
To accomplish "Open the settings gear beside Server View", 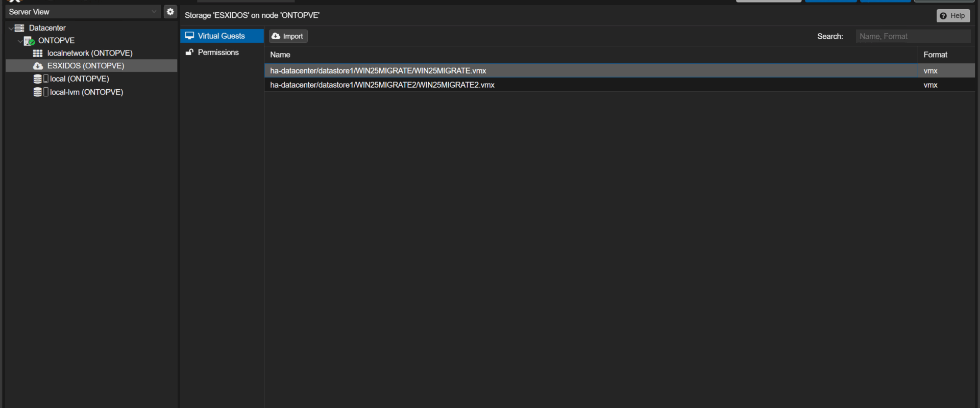I will coord(170,12).
